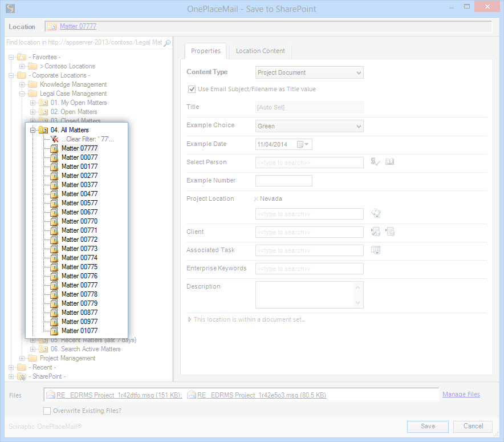Click the Example Number input field

[283, 181]
